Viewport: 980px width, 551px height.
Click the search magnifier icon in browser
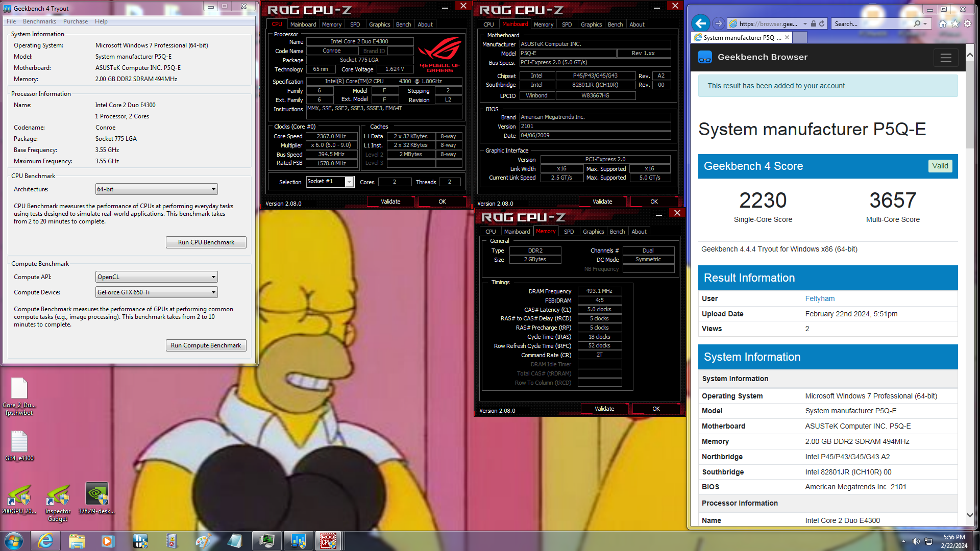[917, 23]
